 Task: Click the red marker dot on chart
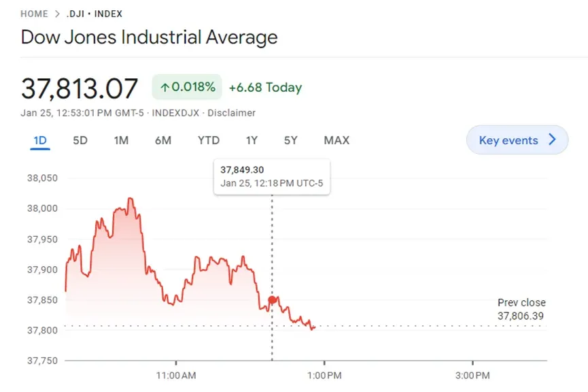273,300
